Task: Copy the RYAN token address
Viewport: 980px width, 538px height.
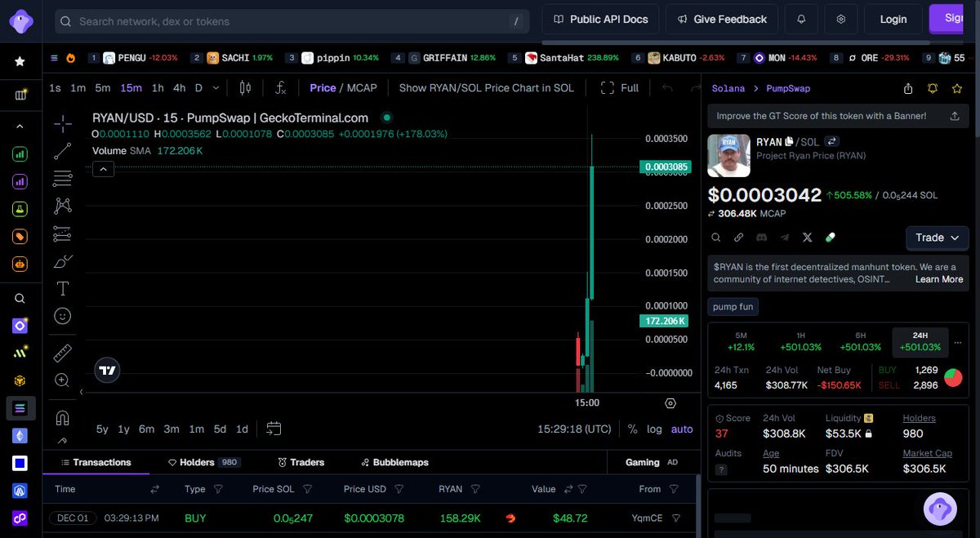Action: pyautogui.click(x=789, y=142)
